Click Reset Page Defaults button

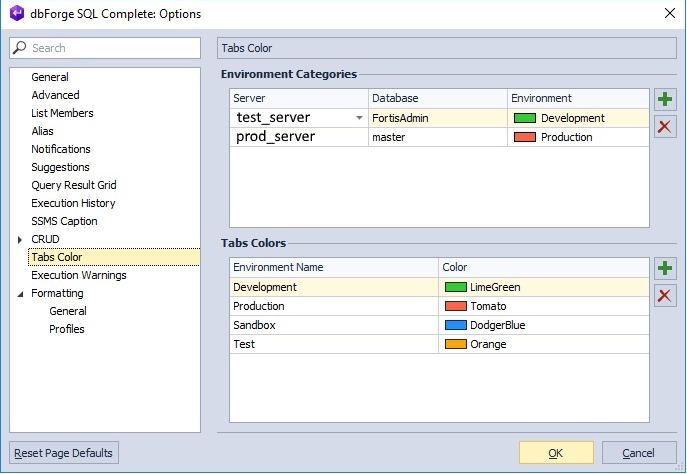point(64,453)
